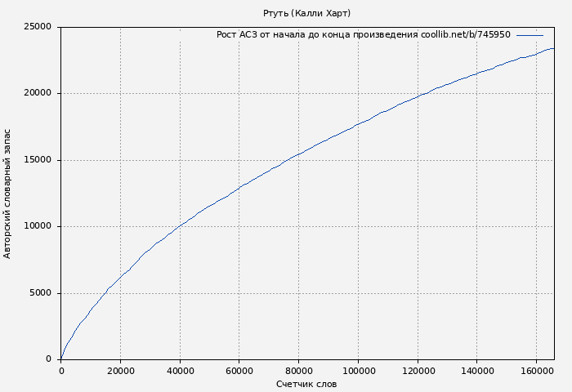Click the chart title Ртуть (Калли Харт)
This screenshot has height=392, width=572.
coord(306,13)
